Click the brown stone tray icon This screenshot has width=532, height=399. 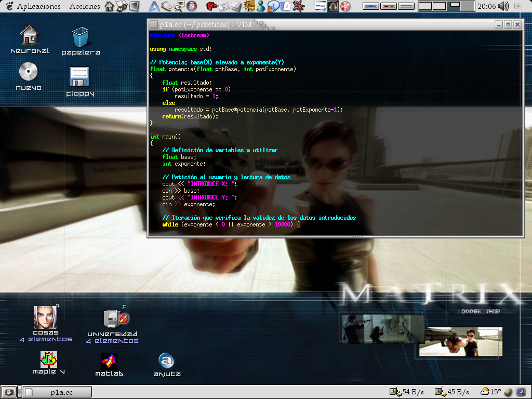[508, 392]
